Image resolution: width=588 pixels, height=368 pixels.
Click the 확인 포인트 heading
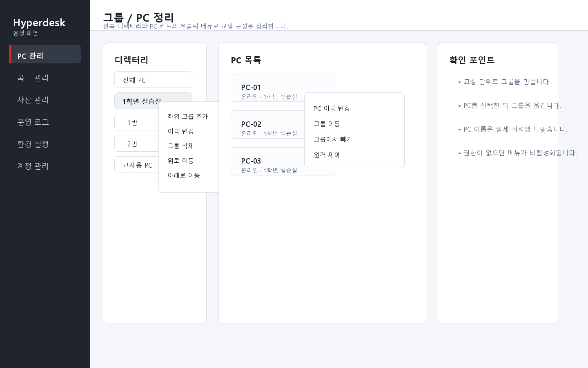click(472, 60)
